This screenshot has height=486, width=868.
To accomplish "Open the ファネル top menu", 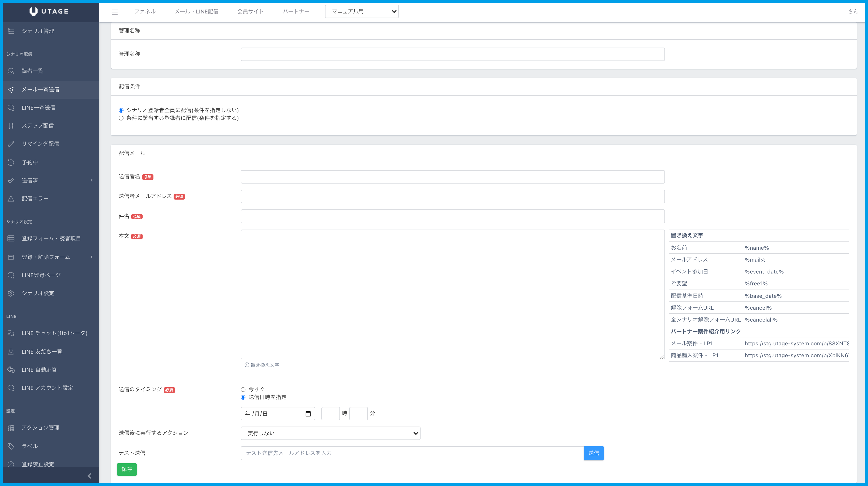I will point(145,11).
